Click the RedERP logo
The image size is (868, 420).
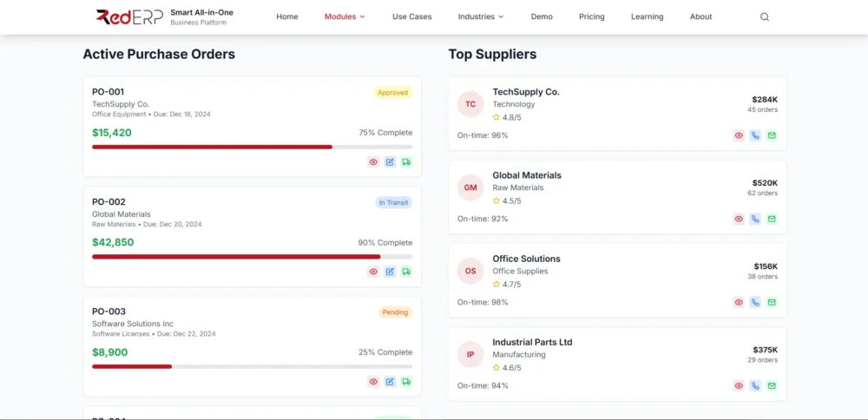tap(129, 16)
